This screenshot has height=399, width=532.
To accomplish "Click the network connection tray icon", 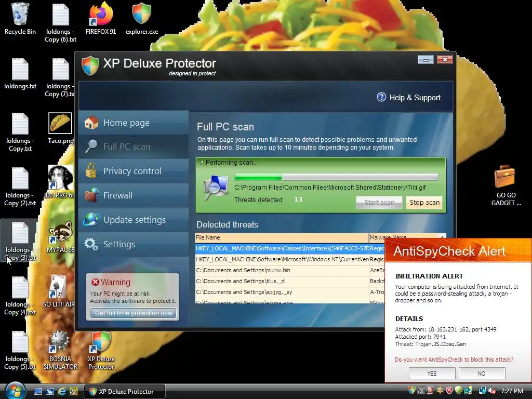I will click(482, 391).
